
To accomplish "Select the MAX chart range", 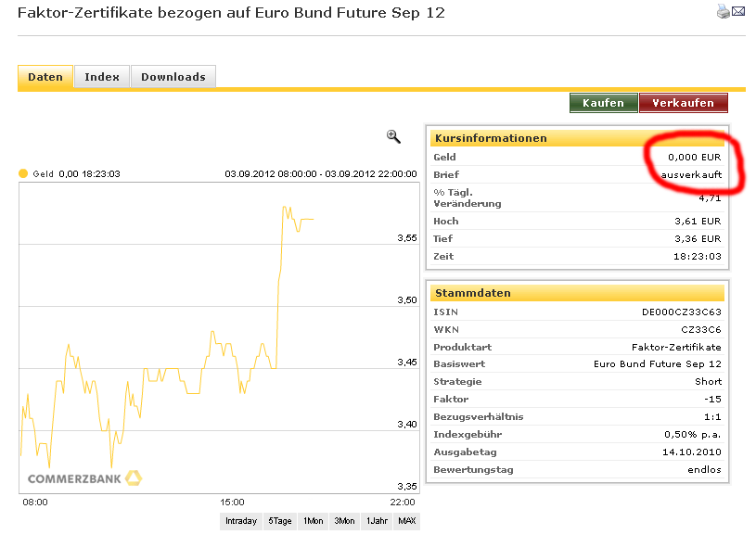I will pyautogui.click(x=406, y=520).
